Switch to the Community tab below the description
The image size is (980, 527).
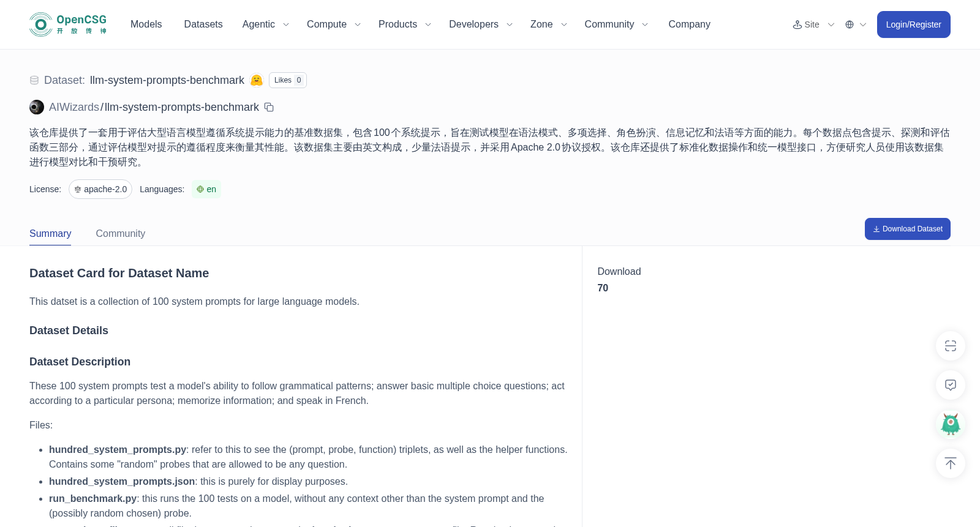point(121,234)
